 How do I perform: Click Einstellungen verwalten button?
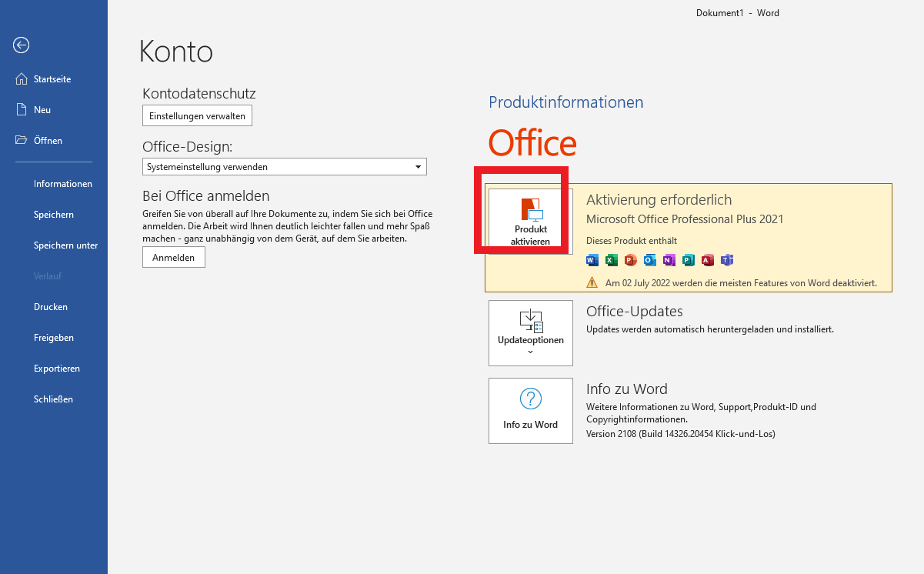point(198,116)
